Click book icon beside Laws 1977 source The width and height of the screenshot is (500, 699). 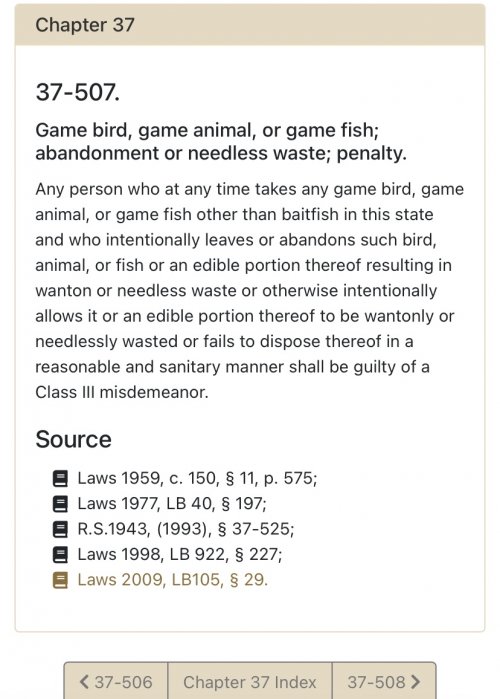[x=60, y=504]
